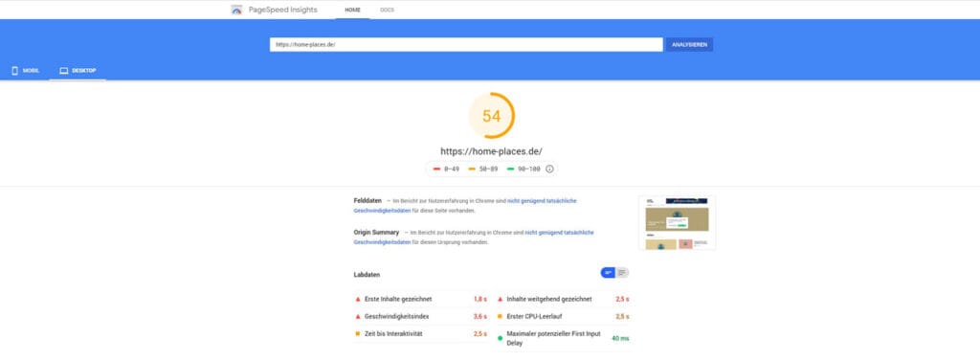The image size is (980, 362).
Task: Click the PageSpeed Insights logo icon
Action: point(236,10)
